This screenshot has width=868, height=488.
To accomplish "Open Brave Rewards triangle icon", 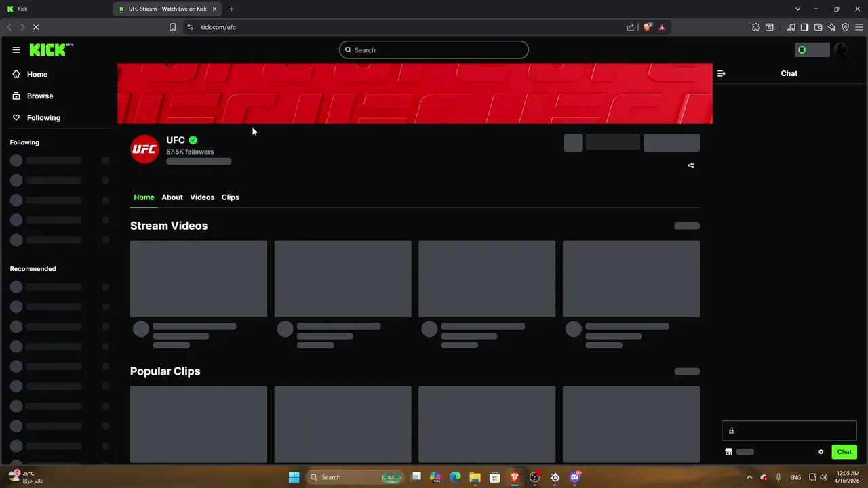I will 662,27.
